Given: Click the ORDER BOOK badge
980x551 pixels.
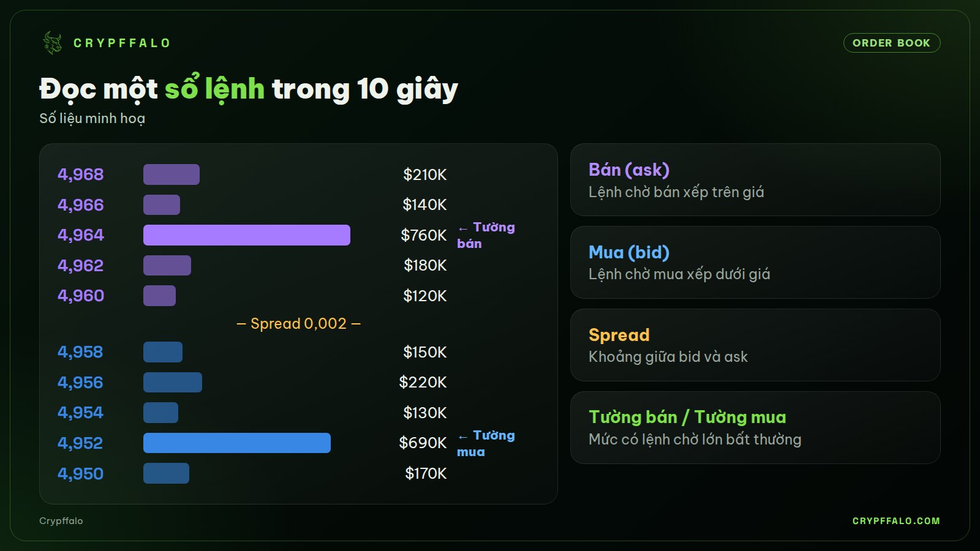Looking at the screenshot, I should (x=891, y=43).
